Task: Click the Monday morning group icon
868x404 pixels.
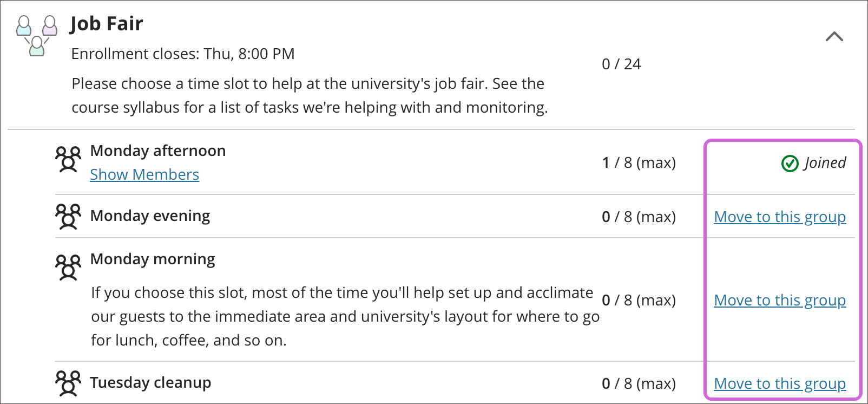Action: (68, 268)
